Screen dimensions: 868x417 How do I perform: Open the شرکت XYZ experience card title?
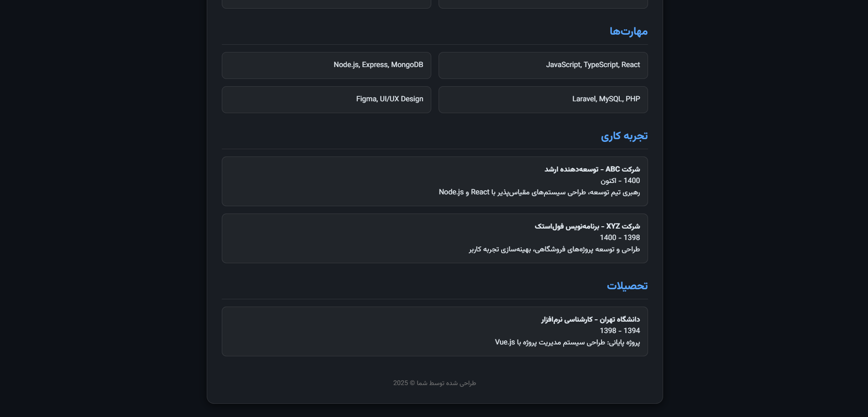click(x=587, y=226)
